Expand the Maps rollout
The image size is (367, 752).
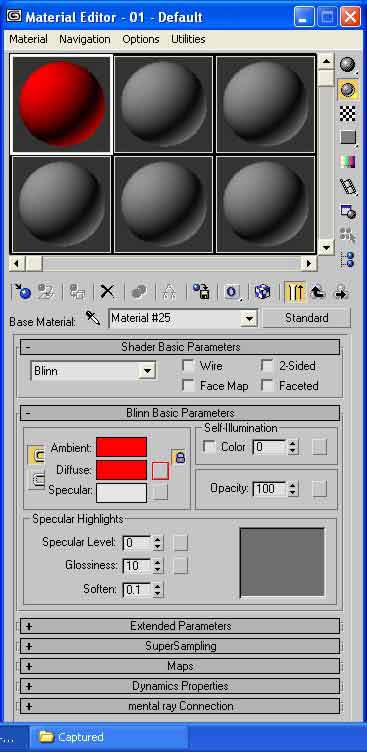point(180,666)
